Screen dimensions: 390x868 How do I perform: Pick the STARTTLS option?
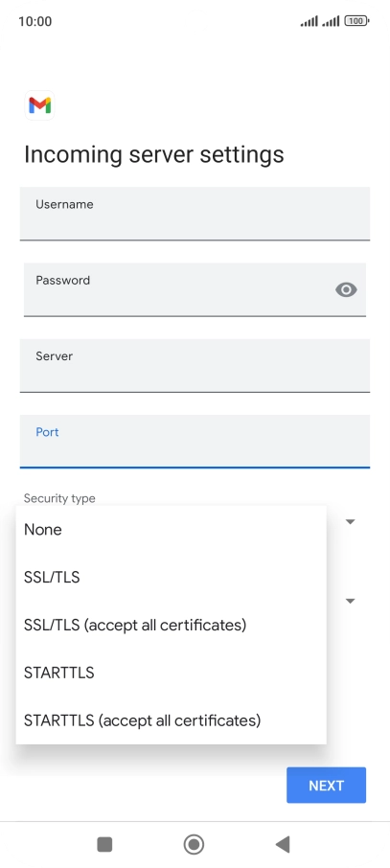pyautogui.click(x=172, y=672)
